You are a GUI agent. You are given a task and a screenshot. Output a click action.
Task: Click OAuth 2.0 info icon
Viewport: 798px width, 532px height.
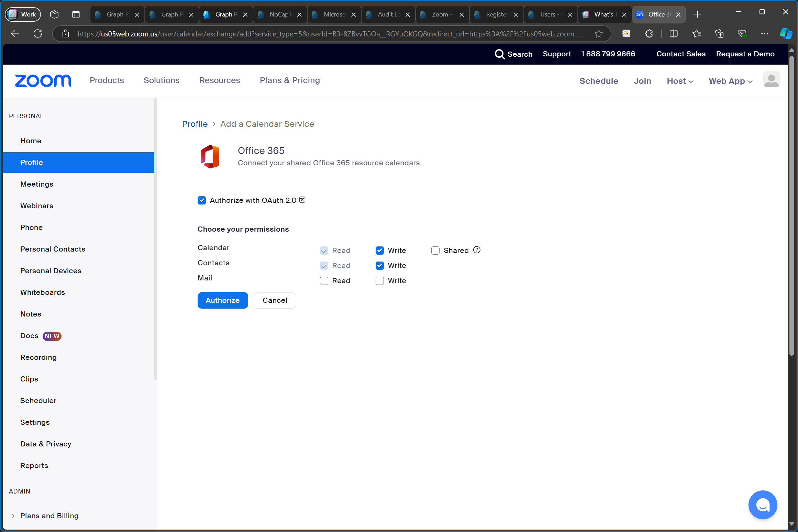point(302,200)
